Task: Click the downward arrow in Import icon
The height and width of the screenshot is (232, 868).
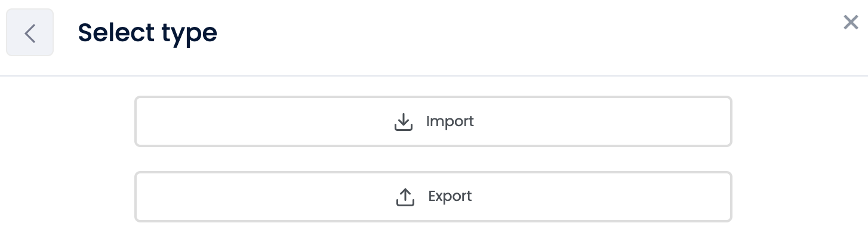Action: point(404,119)
